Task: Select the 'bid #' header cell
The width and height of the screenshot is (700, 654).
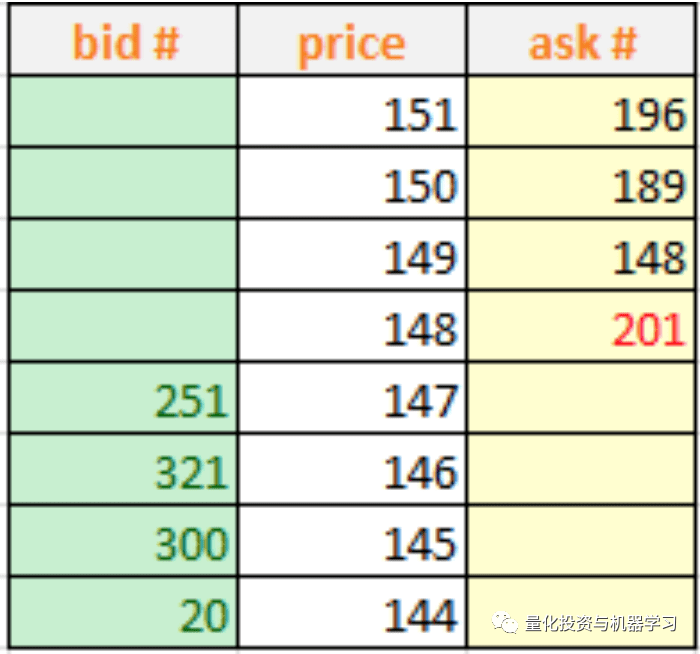Action: (124, 39)
